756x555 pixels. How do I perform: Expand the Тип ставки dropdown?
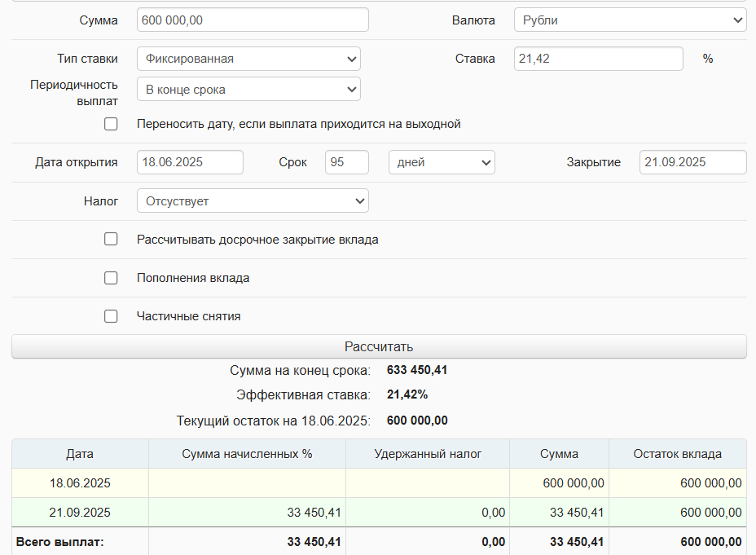coord(248,59)
